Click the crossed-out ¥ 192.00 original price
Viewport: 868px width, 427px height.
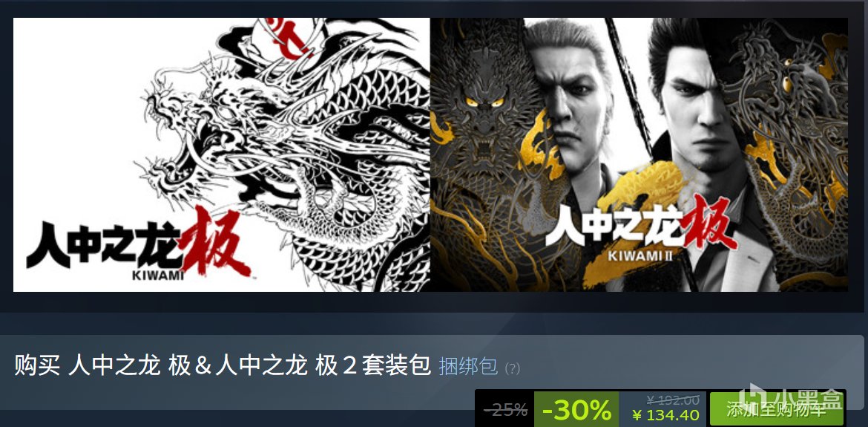673,400
